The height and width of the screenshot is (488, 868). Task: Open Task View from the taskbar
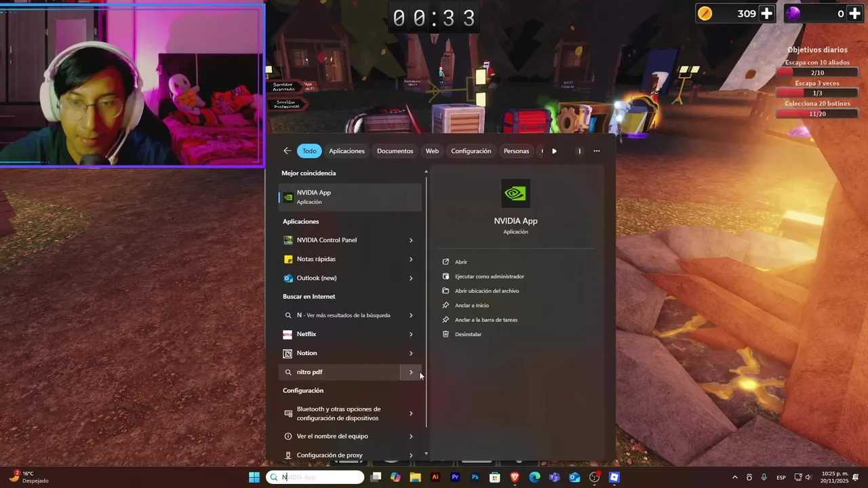coord(376,477)
